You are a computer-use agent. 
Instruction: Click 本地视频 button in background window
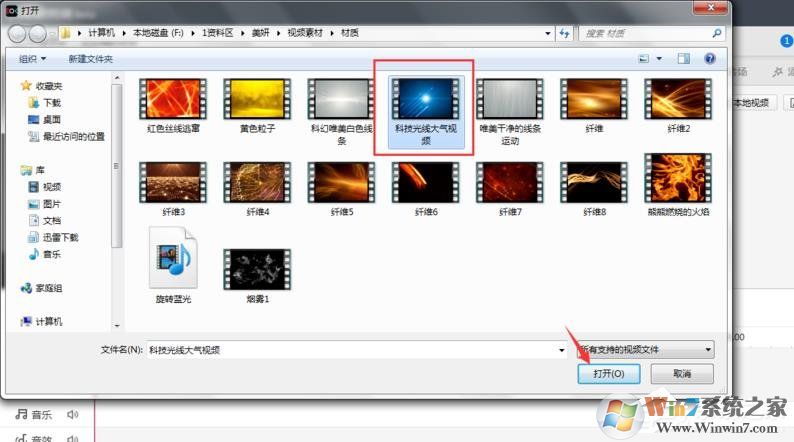pyautogui.click(x=752, y=103)
